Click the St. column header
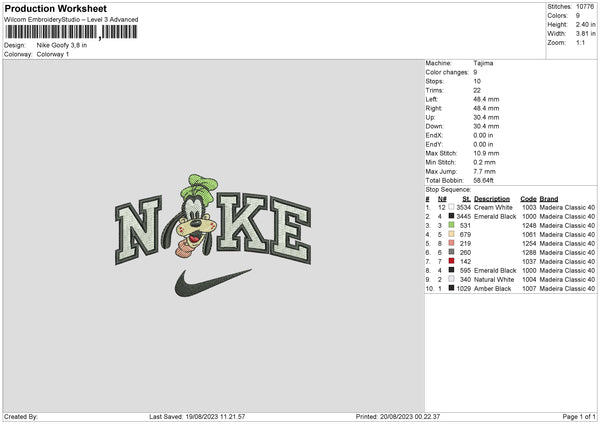 tap(466, 199)
